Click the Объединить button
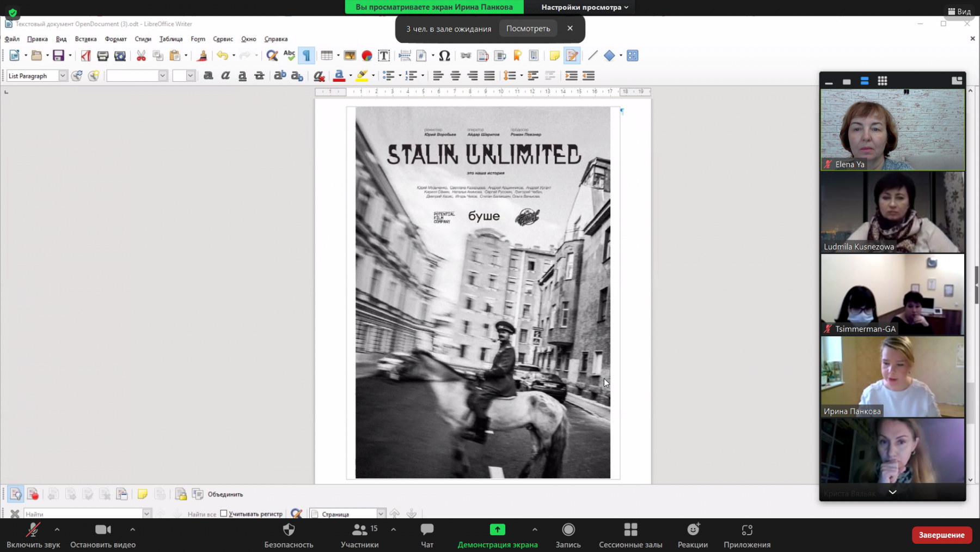980x552 pixels. pos(225,494)
